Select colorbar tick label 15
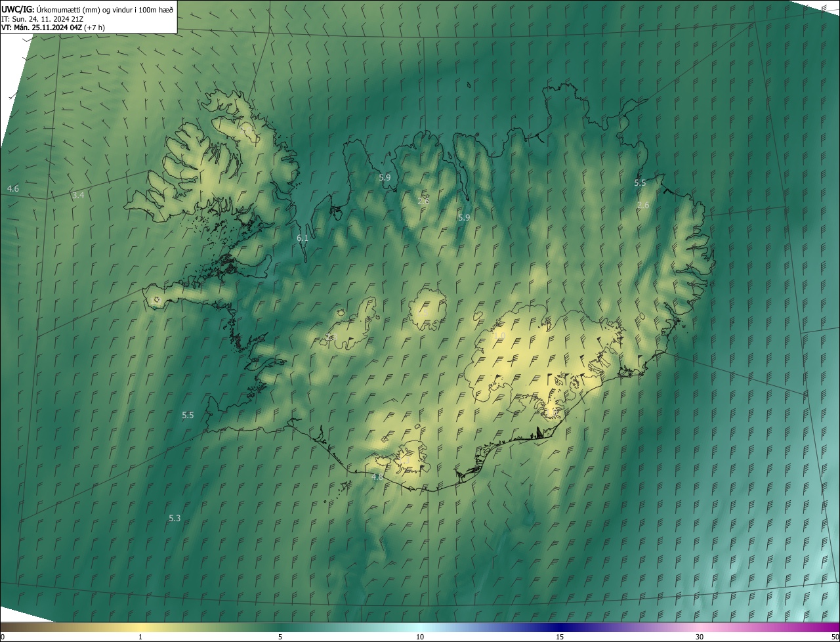Viewport: 840px width, 642px height. coord(560,637)
